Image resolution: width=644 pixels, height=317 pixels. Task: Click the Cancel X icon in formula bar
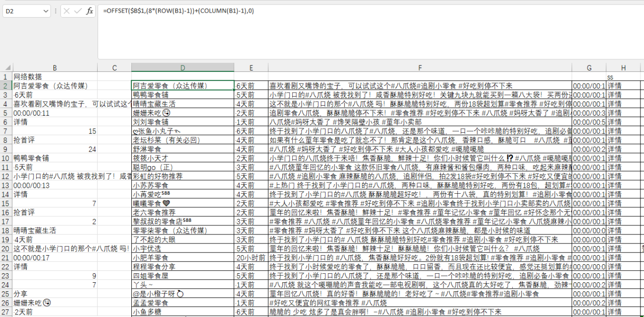[x=67, y=11]
